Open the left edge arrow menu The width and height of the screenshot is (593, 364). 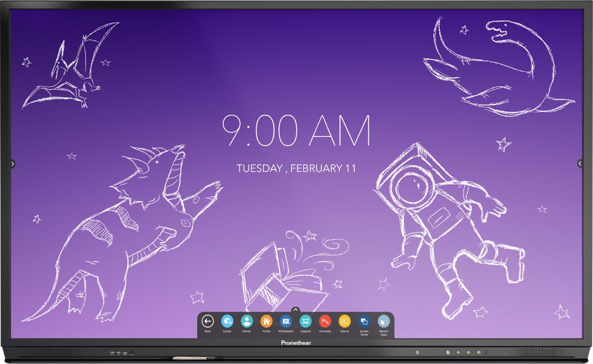(13, 165)
